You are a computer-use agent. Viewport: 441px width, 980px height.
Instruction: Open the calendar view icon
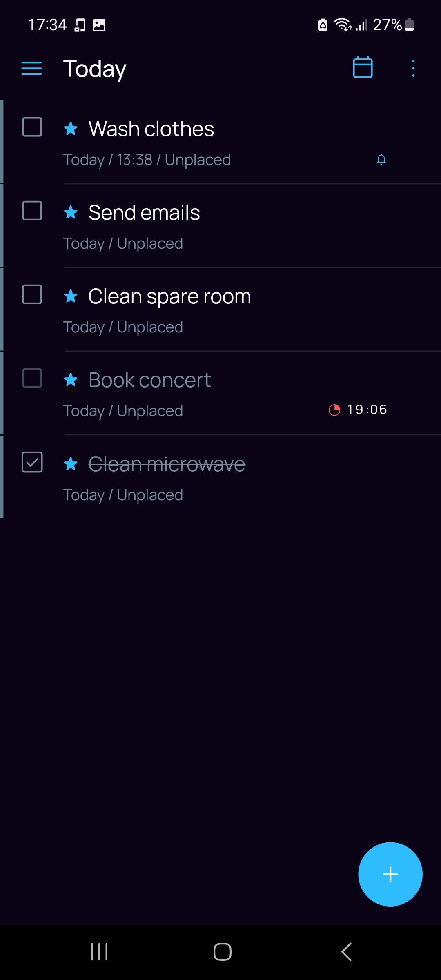pyautogui.click(x=363, y=67)
